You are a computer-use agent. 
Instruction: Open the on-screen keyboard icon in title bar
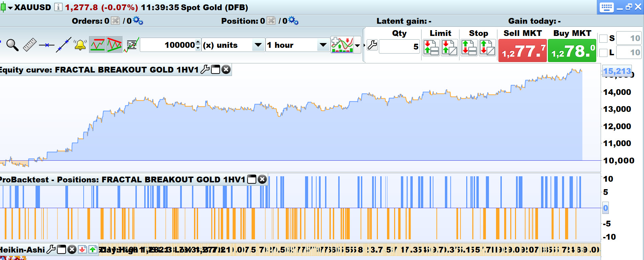(606, 7)
